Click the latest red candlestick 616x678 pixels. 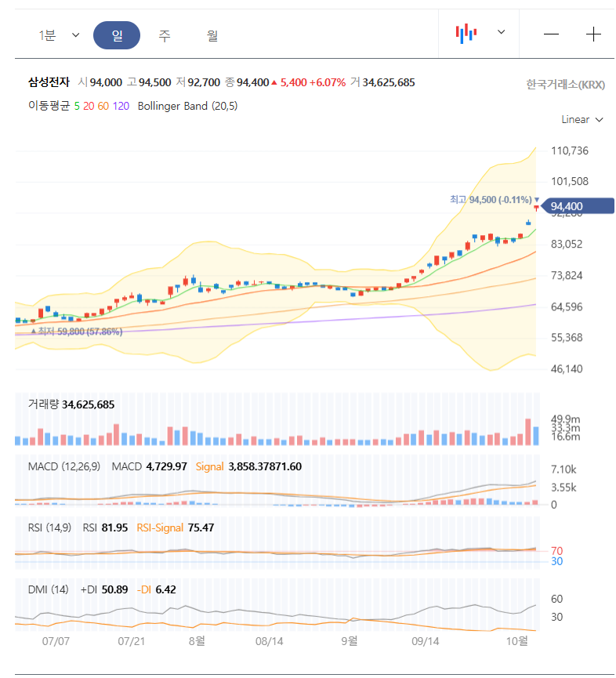537,208
